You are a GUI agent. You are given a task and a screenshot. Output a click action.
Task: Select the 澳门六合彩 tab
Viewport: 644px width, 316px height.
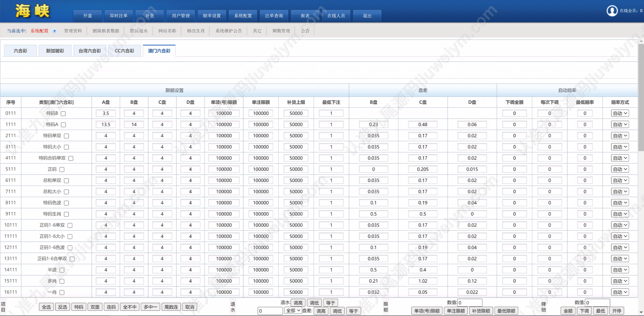click(x=159, y=51)
